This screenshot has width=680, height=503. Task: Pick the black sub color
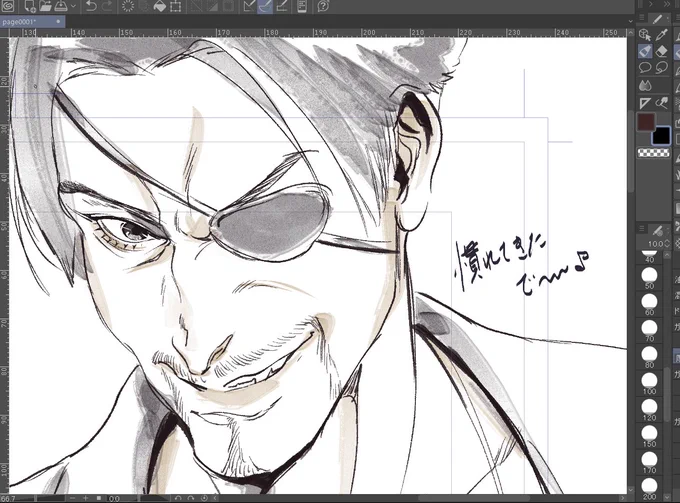pyautogui.click(x=662, y=136)
